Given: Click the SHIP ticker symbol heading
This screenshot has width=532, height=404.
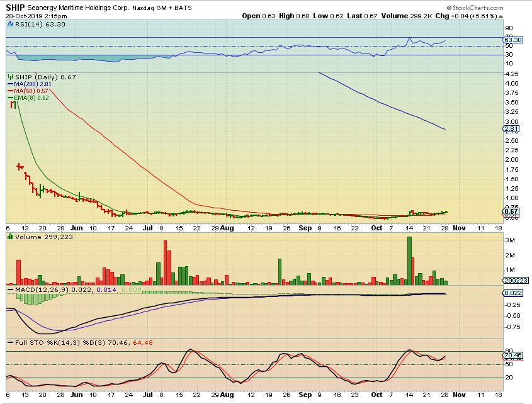Looking at the screenshot, I should click(15, 8).
